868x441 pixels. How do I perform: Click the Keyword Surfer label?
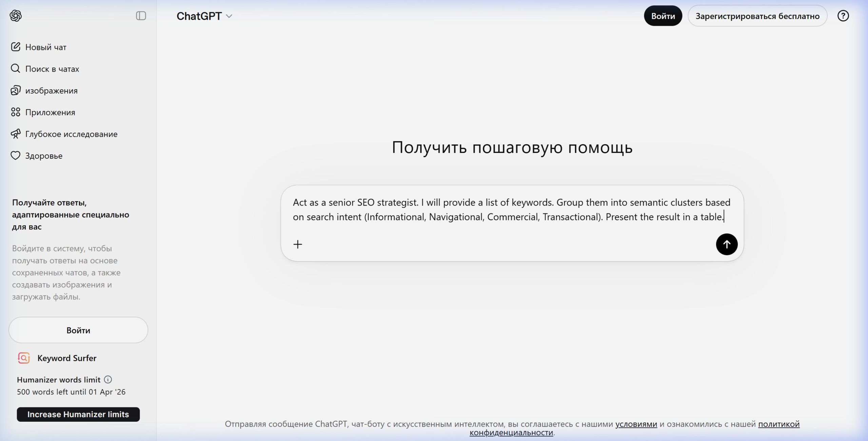[67, 358]
